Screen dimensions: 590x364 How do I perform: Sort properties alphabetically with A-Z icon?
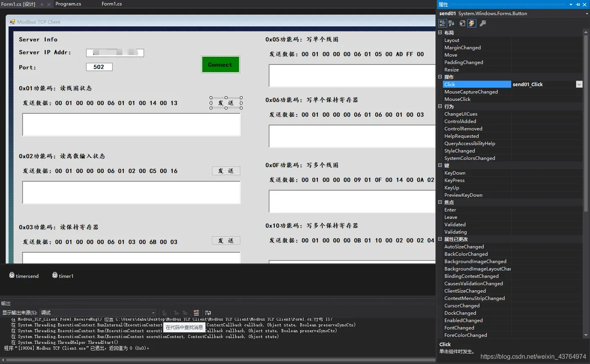452,24
